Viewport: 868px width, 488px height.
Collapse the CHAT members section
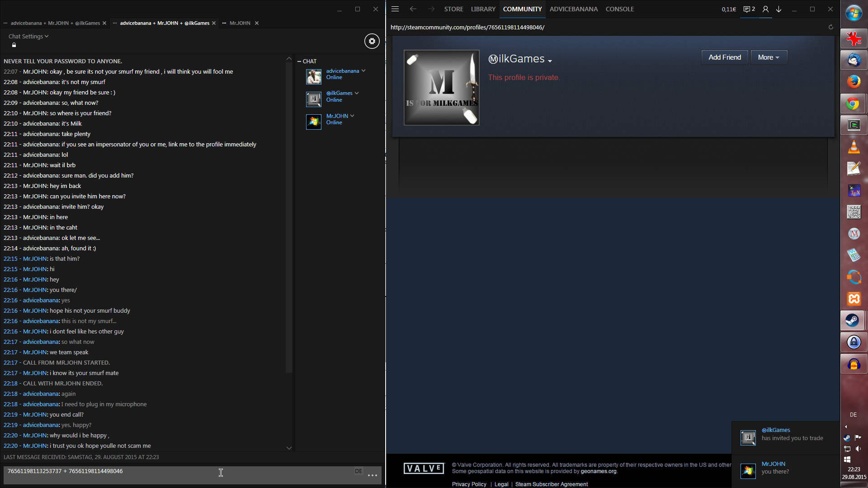[x=299, y=61]
